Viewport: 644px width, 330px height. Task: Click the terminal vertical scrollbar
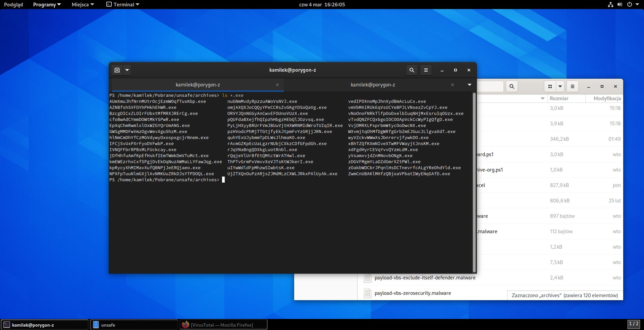click(x=474, y=183)
